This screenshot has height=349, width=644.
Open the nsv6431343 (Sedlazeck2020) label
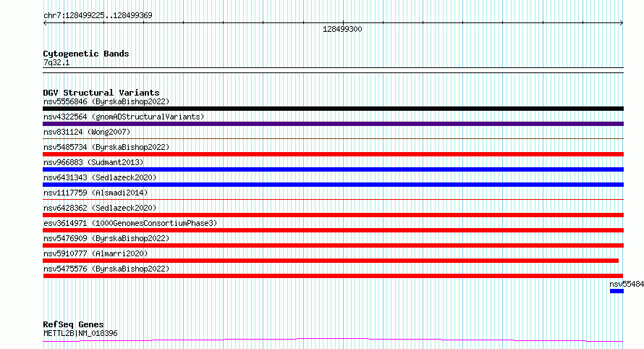[100, 177]
